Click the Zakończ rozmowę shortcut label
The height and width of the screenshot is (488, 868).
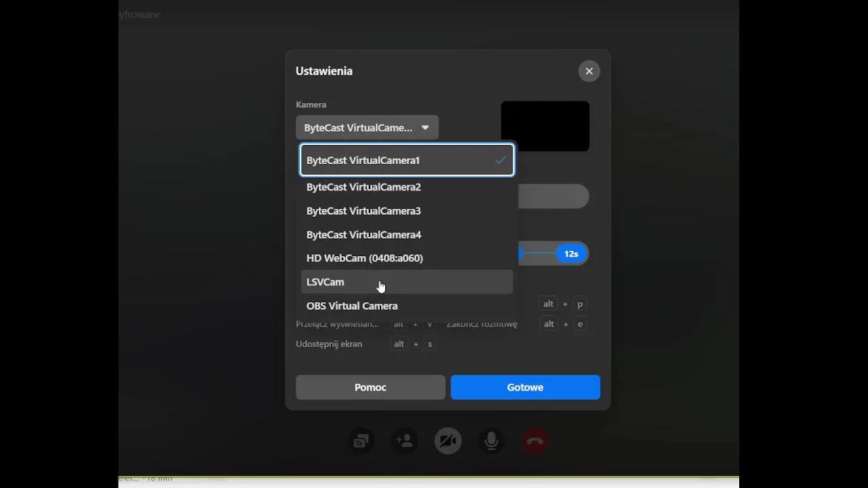pos(481,324)
